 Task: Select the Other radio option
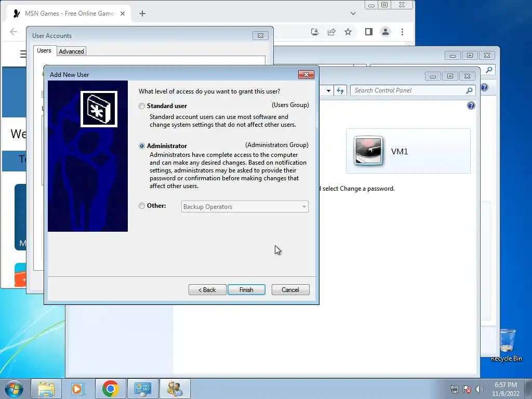tap(142, 206)
